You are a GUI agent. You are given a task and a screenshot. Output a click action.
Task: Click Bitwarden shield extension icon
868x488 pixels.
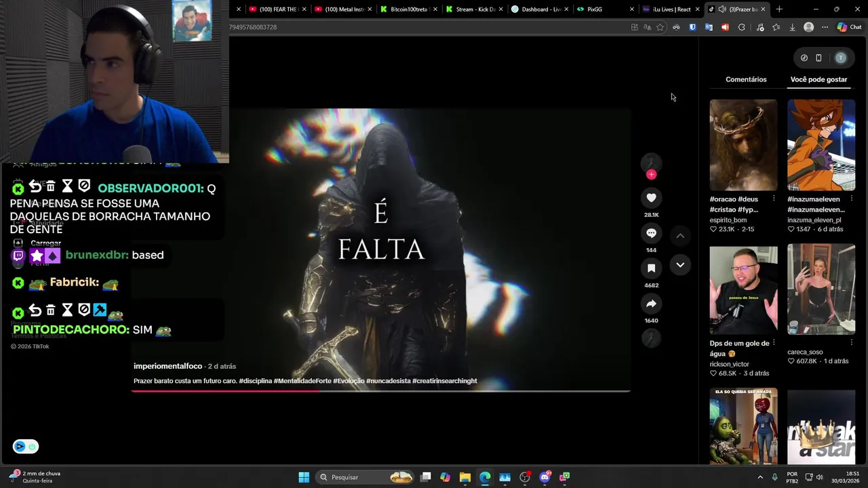pyautogui.click(x=692, y=27)
